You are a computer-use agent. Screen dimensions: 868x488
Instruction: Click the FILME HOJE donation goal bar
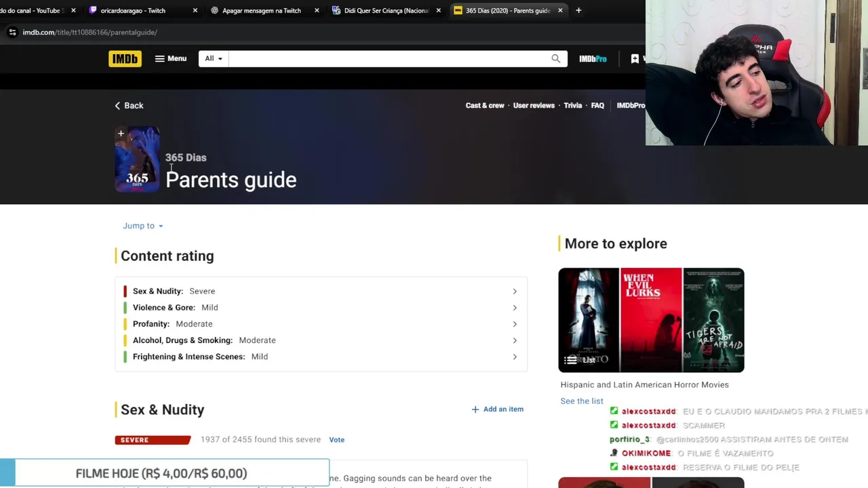tap(165, 473)
